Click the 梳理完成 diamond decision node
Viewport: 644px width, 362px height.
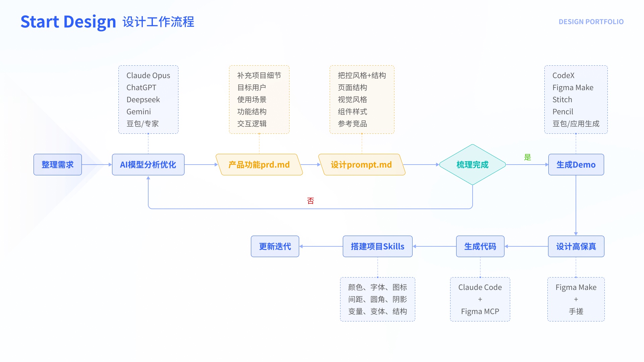coord(473,165)
